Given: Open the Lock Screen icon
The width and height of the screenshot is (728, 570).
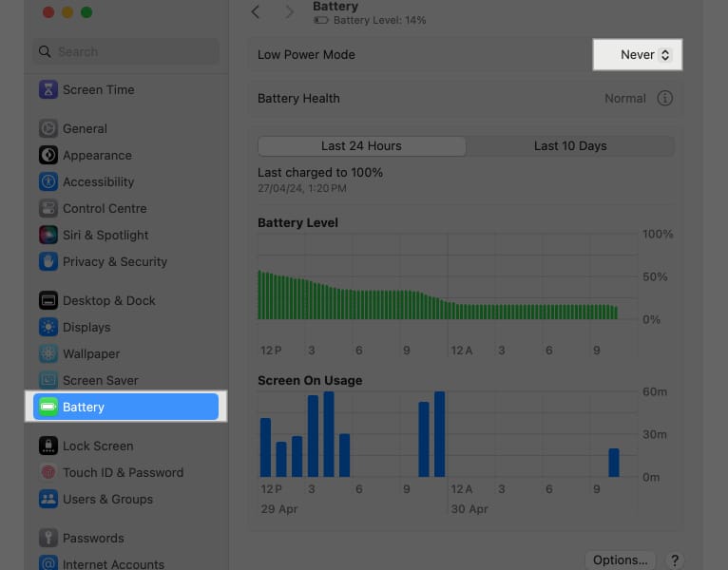Looking at the screenshot, I should (x=48, y=446).
